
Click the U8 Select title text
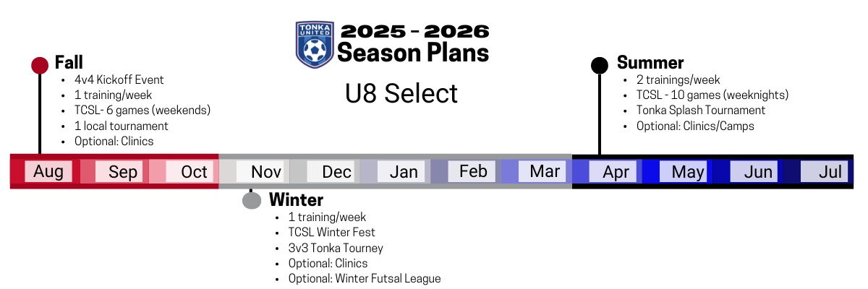point(401,93)
